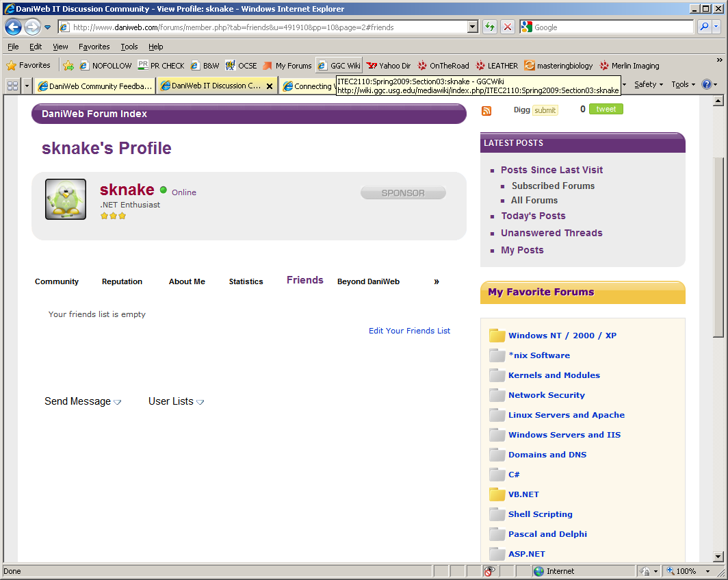Viewport: 728px width, 580px height.
Task: Open the Favorites menu
Action: click(94, 47)
